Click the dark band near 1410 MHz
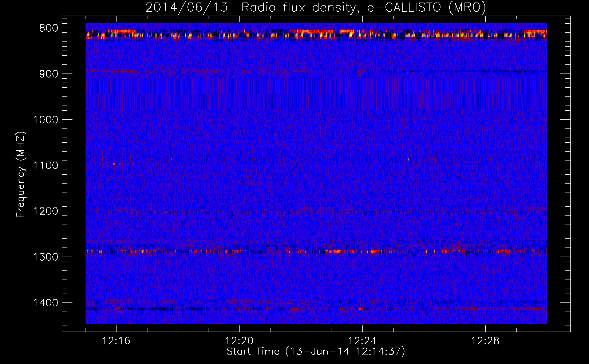 164,309
